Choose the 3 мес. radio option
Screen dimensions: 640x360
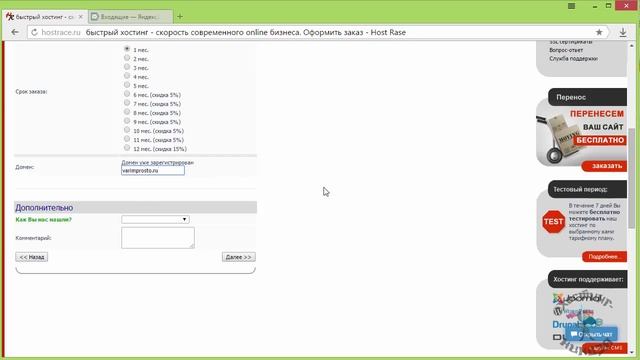point(127,67)
